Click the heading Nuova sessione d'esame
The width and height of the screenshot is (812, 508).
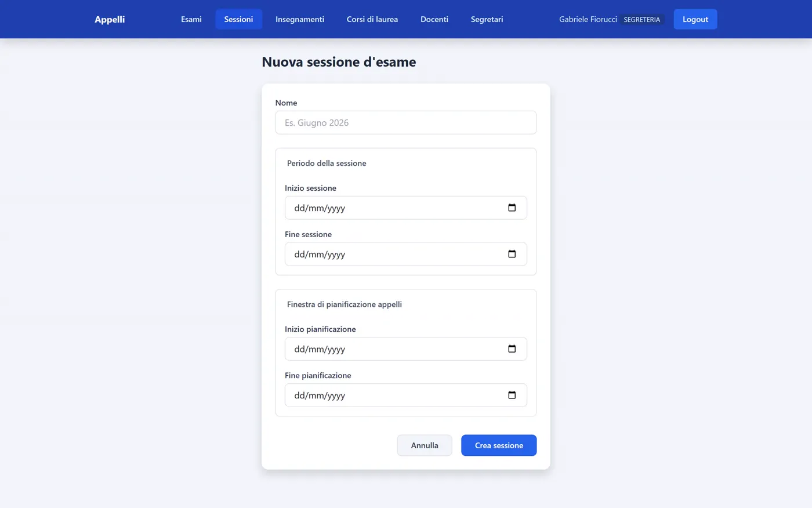339,62
